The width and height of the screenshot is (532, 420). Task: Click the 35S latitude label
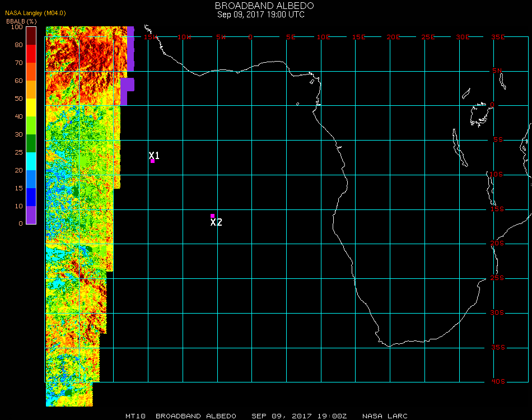click(x=498, y=347)
